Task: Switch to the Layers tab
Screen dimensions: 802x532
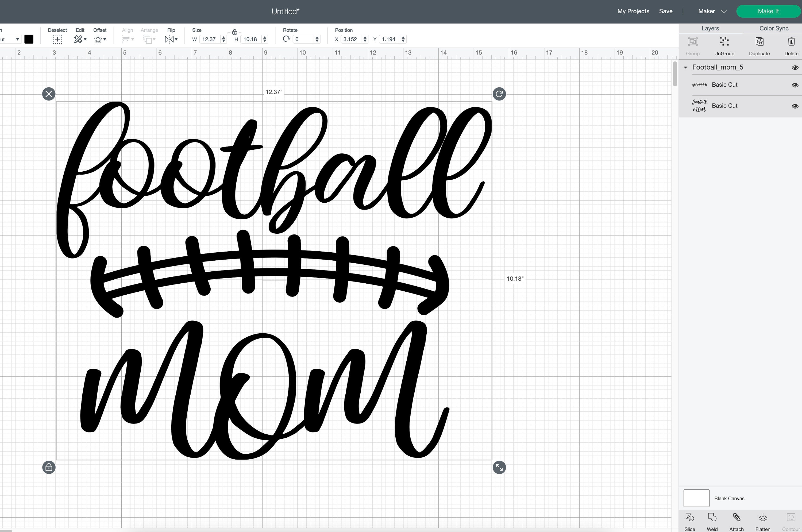Action: click(710, 28)
